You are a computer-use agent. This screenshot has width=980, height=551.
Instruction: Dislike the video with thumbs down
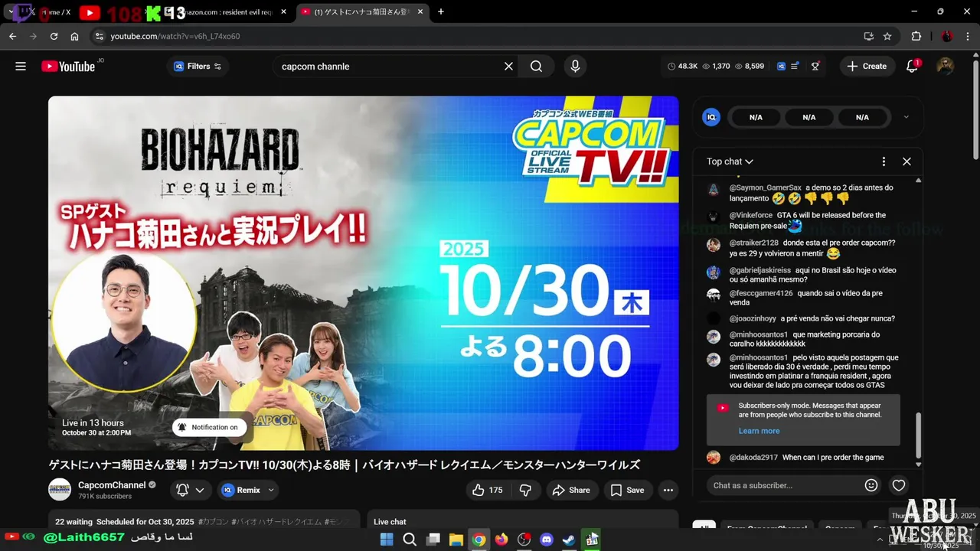click(525, 490)
